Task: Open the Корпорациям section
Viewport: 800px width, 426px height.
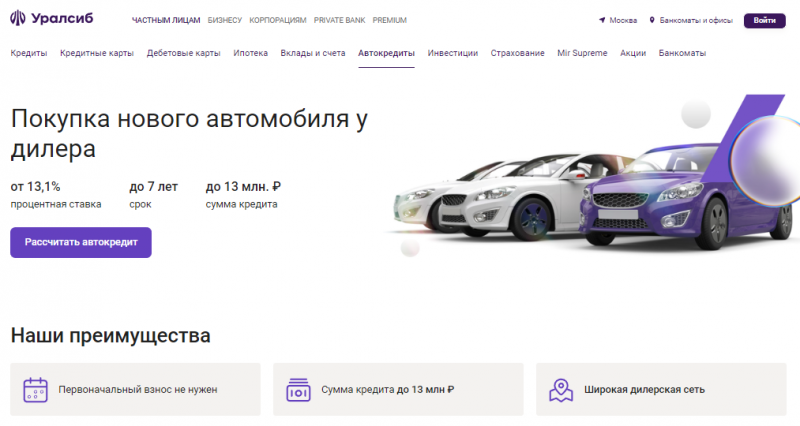Action: tap(278, 20)
